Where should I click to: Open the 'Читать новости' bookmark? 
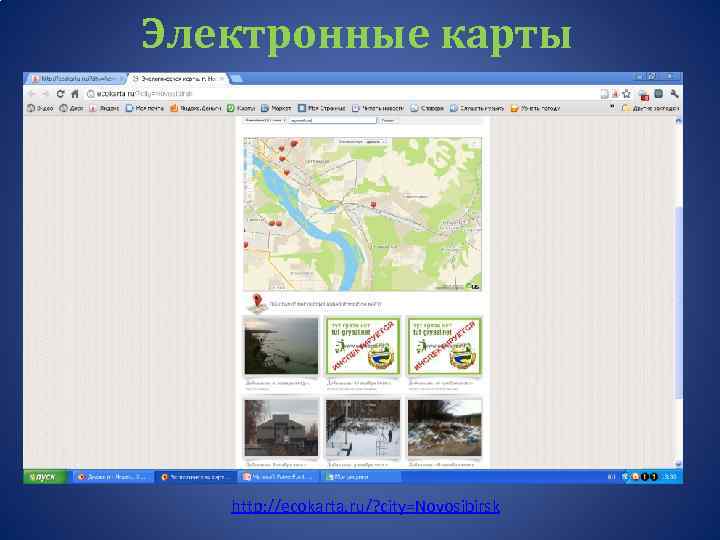click(x=377, y=108)
